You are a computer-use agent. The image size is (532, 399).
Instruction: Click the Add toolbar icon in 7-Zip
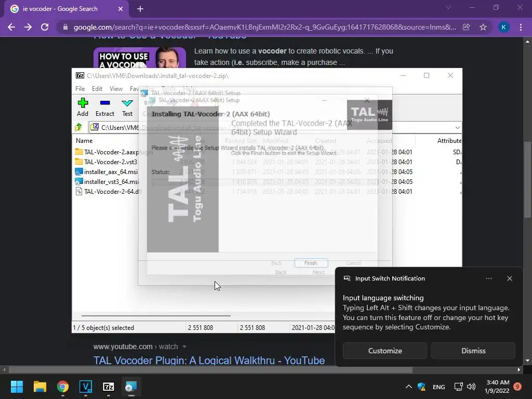(x=83, y=107)
